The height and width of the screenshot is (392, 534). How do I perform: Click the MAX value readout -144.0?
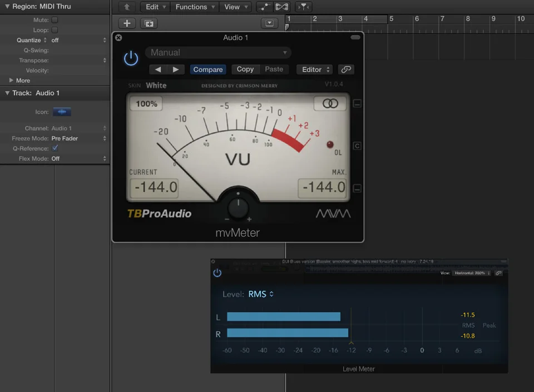[323, 187]
